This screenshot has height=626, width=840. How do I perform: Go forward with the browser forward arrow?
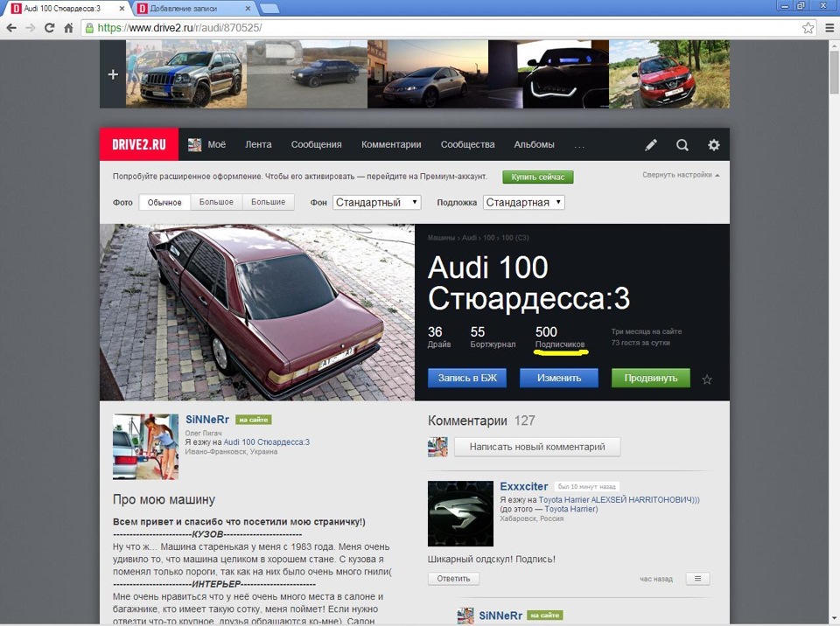31,28
